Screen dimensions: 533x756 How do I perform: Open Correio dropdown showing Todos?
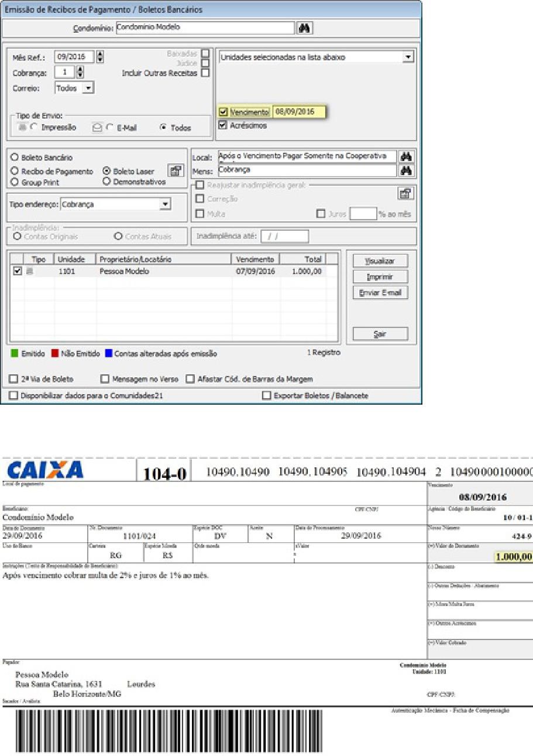(x=88, y=88)
